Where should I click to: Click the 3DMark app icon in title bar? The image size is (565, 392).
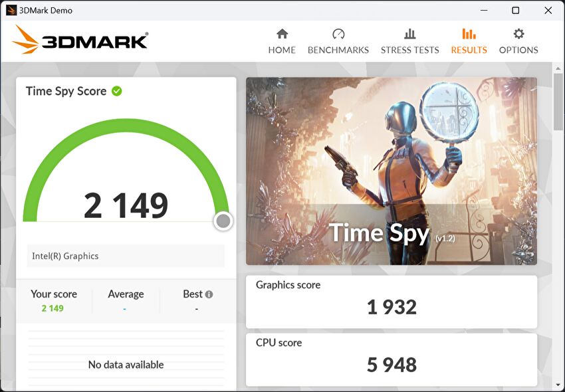pos(11,10)
